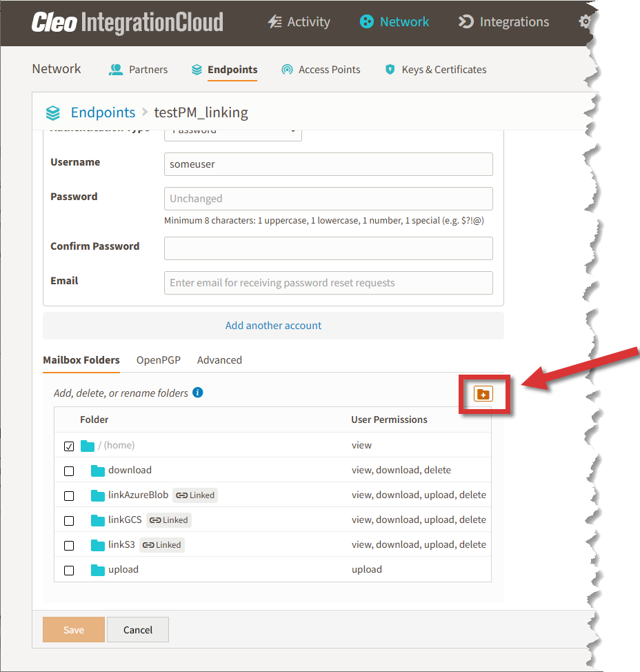Click the Folder column header
Image resolution: width=640 pixels, height=672 pixels.
point(94,419)
